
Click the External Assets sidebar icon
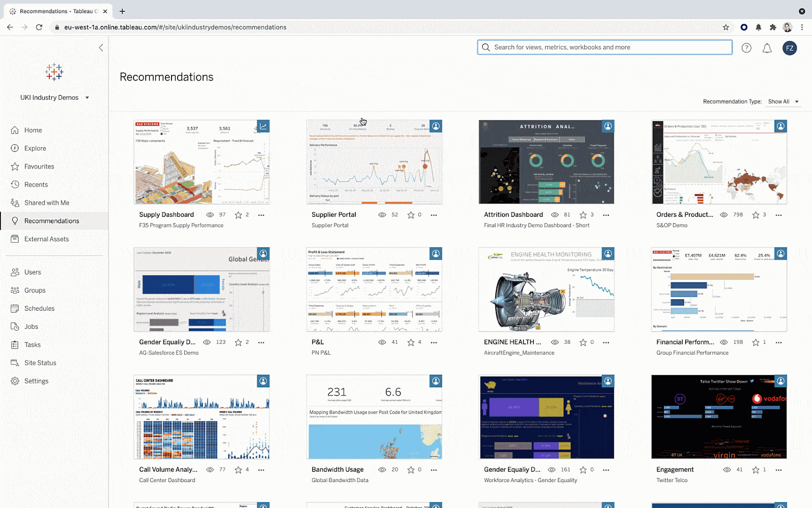(15, 239)
